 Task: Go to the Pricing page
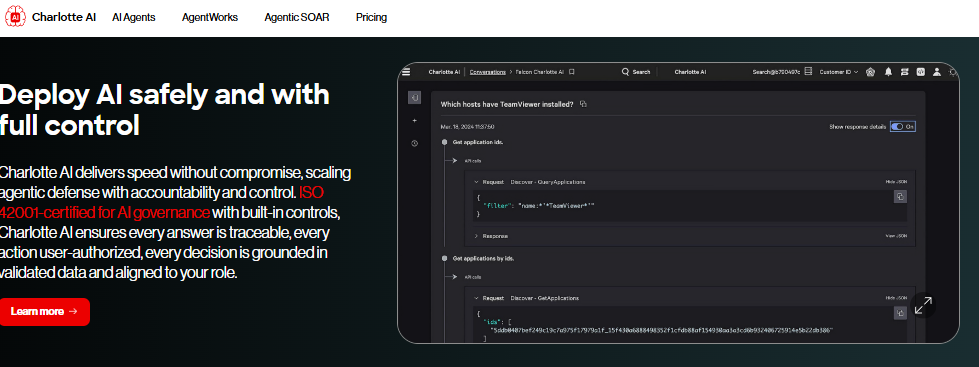(371, 17)
